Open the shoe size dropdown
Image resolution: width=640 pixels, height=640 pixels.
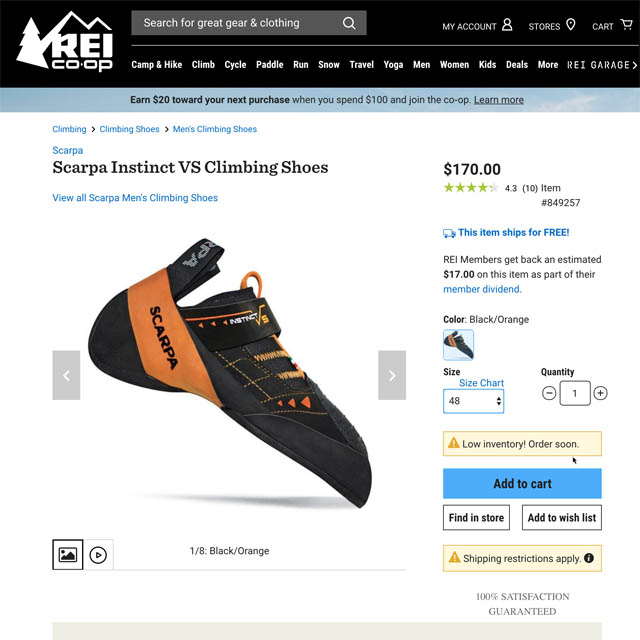(x=473, y=401)
